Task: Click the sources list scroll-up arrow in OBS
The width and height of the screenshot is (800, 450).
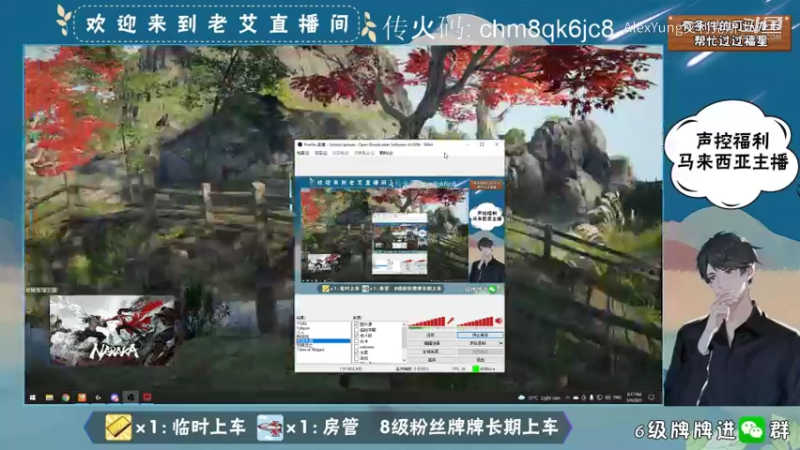Action: (x=404, y=324)
